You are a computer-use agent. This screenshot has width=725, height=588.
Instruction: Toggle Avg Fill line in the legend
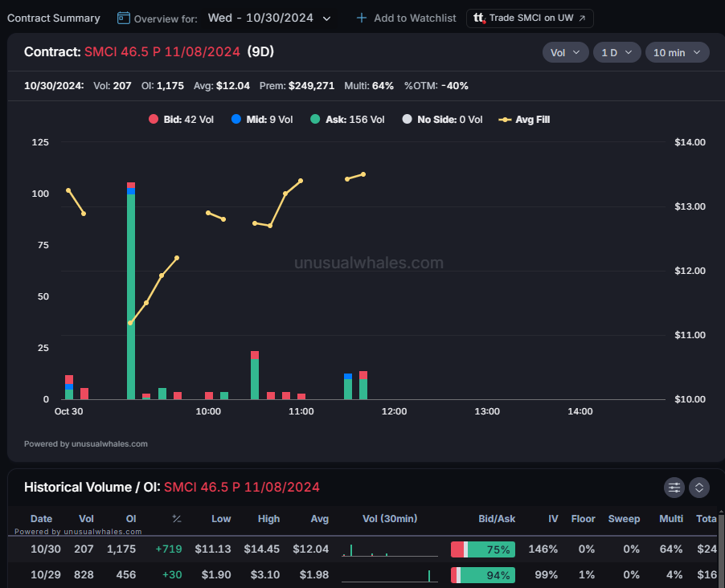(524, 119)
